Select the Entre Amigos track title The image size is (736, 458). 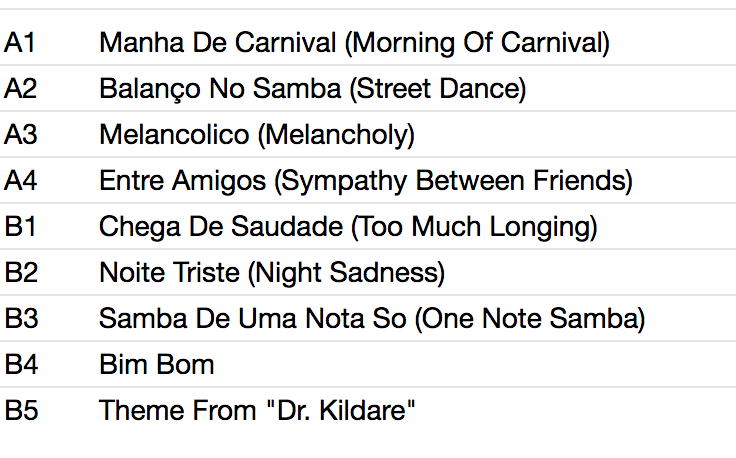point(184,181)
